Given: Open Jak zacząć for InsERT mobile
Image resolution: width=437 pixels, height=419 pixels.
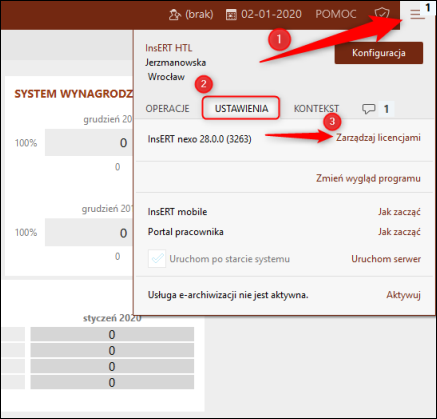Looking at the screenshot, I should click(399, 212).
